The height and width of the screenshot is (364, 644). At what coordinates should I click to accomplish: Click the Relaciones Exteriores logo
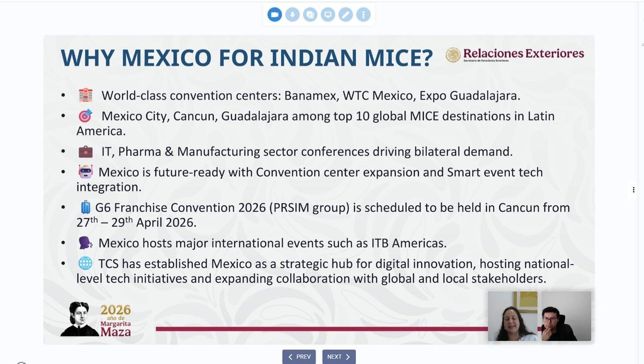tap(515, 54)
